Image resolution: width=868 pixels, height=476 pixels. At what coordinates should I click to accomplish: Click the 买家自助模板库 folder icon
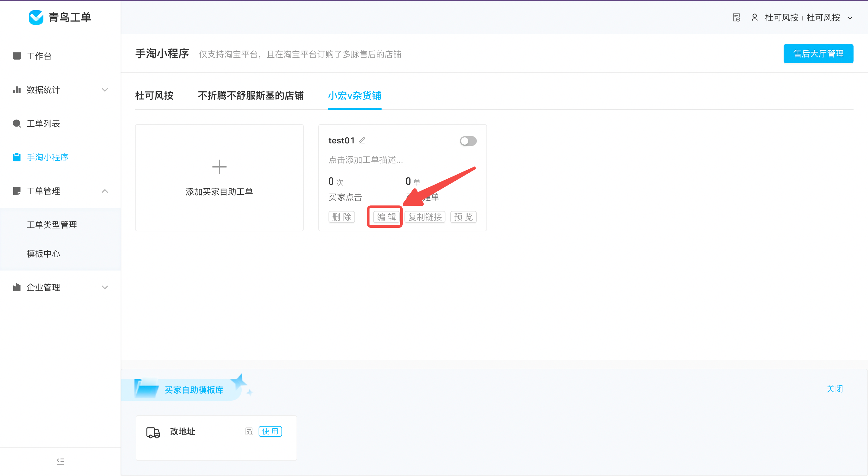pyautogui.click(x=146, y=388)
